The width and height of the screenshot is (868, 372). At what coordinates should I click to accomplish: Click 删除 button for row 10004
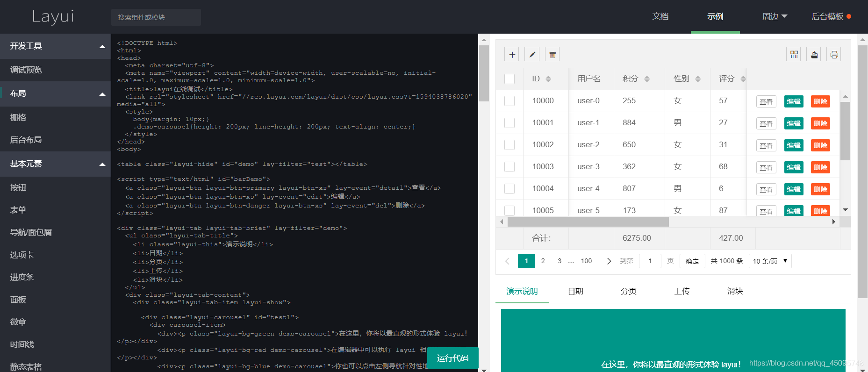pos(820,189)
